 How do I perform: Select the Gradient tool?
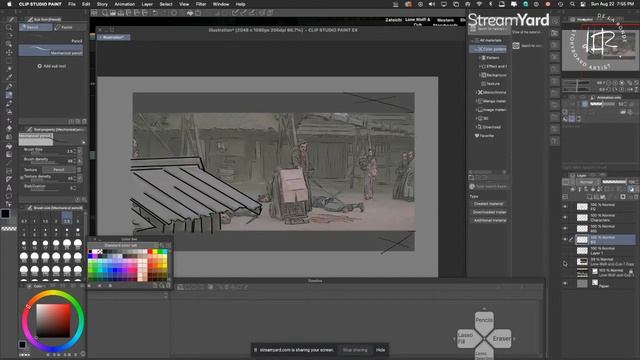[x=9, y=154]
